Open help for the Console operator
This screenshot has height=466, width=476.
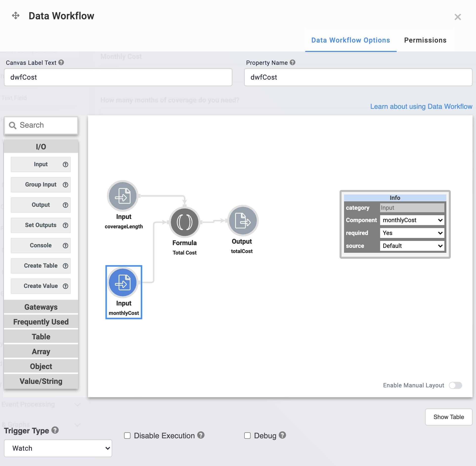pyautogui.click(x=65, y=246)
